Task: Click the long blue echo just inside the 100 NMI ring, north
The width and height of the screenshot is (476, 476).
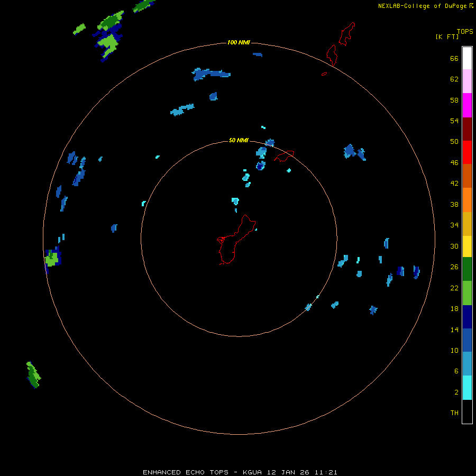Action: point(210,74)
